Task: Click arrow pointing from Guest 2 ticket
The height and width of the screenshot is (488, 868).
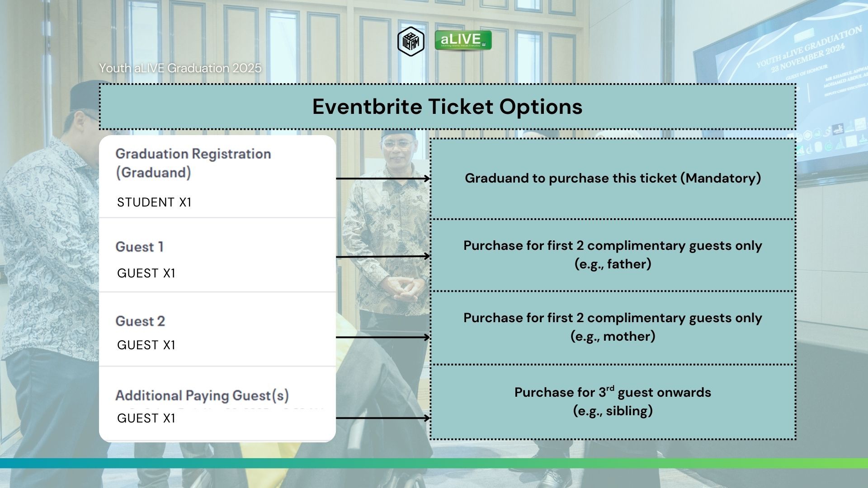Action: tap(383, 337)
